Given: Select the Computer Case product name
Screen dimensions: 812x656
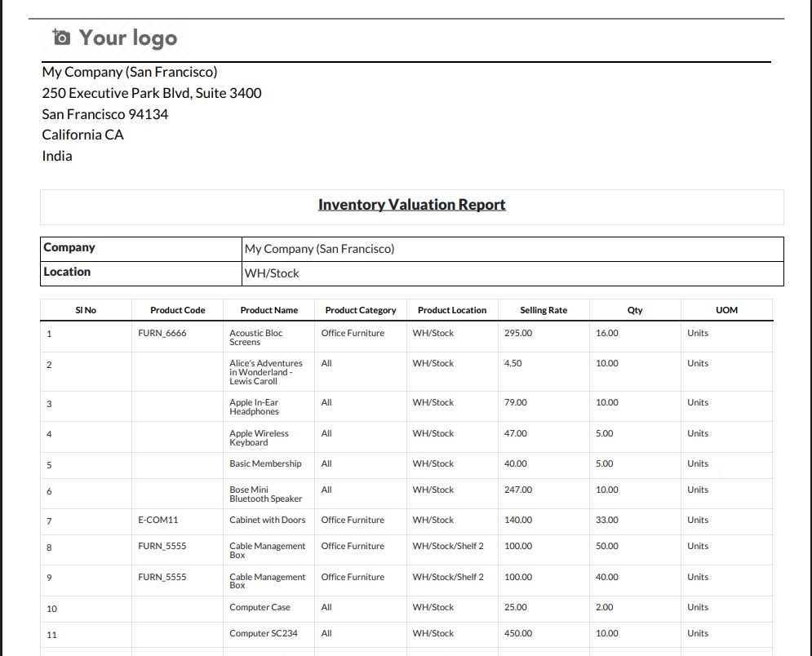Looking at the screenshot, I should (260, 607).
